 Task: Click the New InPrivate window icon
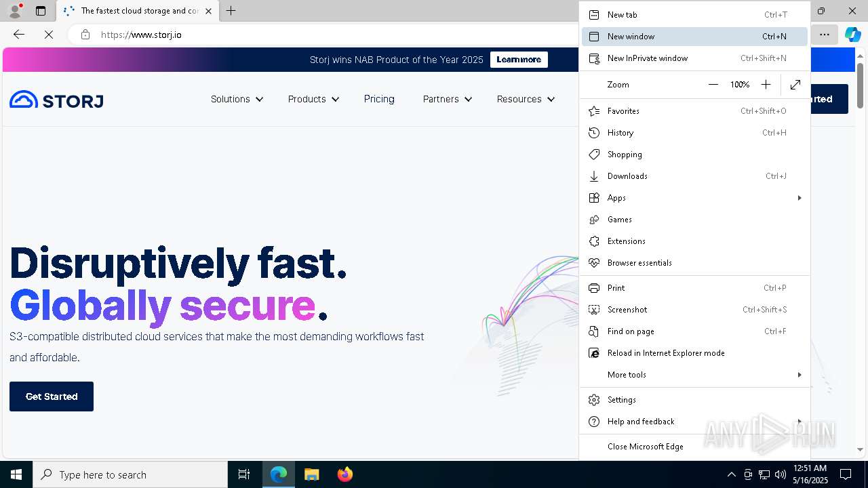point(594,58)
